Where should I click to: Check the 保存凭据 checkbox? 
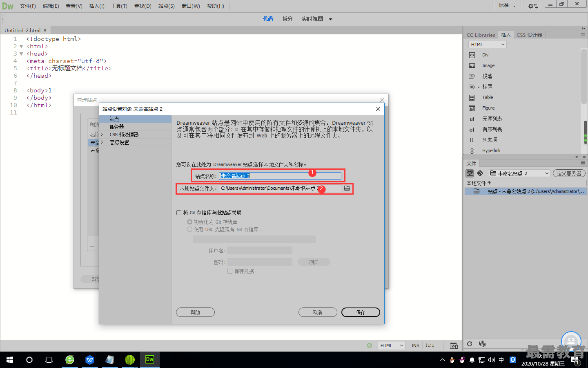(x=230, y=271)
